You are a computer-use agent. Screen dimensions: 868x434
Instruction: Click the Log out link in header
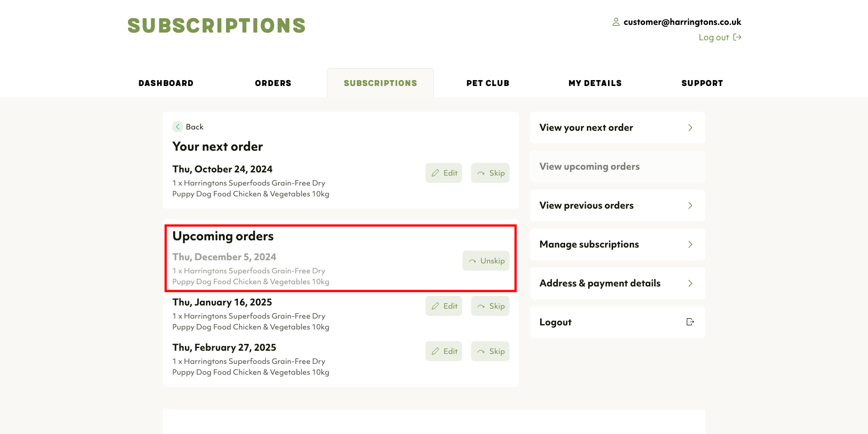tap(714, 37)
